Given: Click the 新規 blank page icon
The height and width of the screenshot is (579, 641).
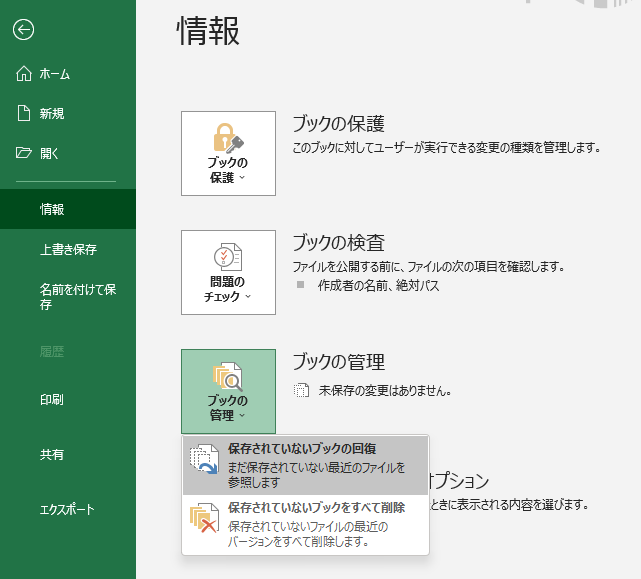Looking at the screenshot, I should (x=24, y=113).
